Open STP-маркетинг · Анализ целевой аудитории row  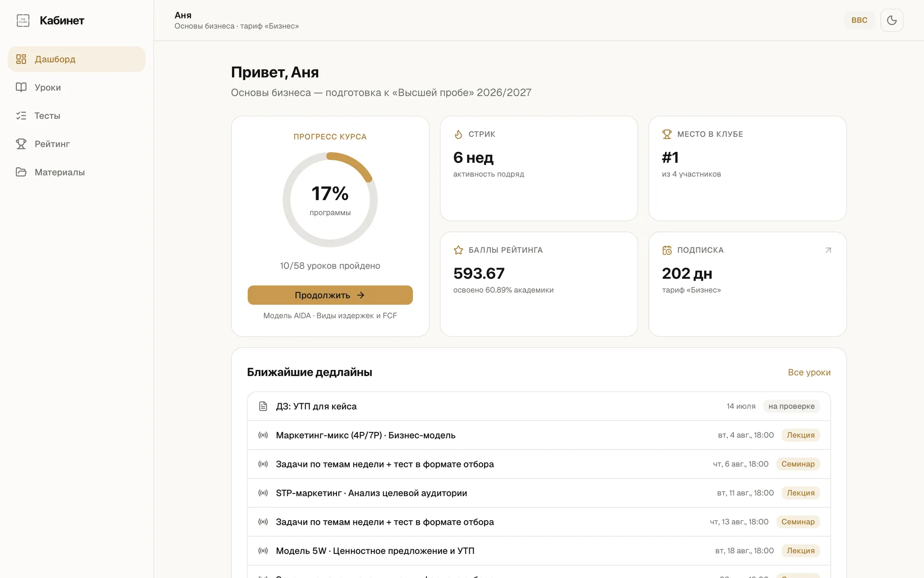(539, 493)
